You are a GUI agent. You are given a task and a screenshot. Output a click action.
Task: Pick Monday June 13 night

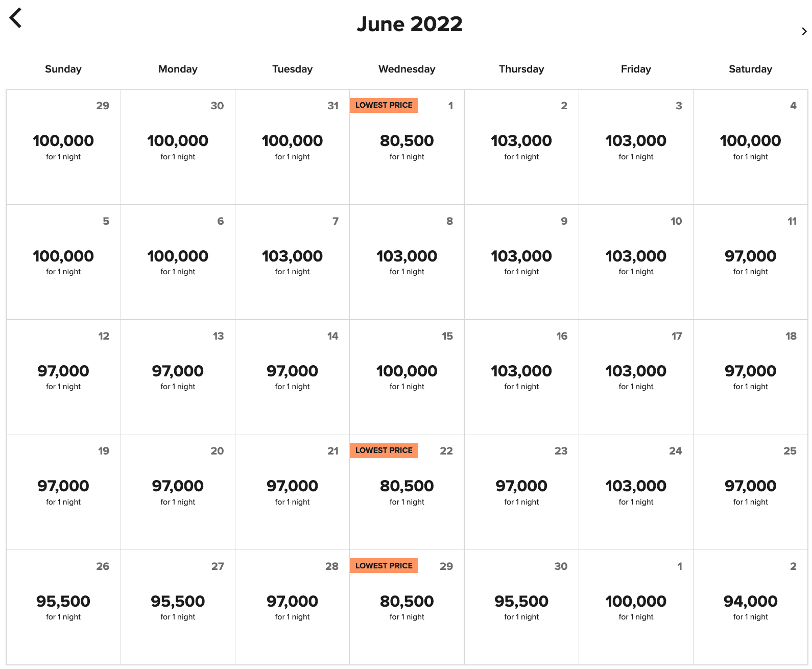[178, 377]
